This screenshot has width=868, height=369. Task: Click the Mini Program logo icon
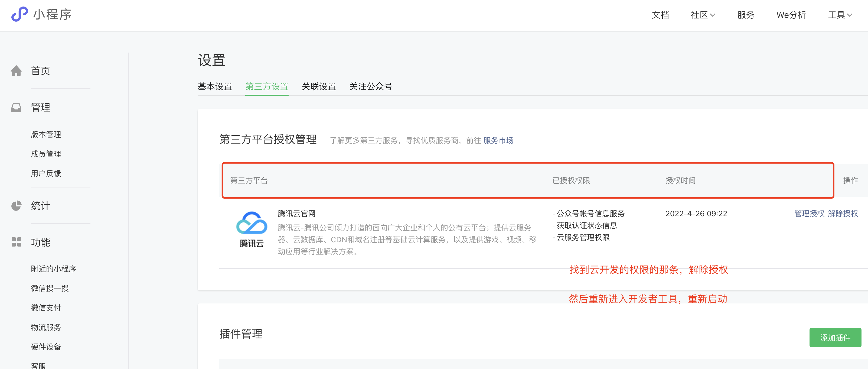click(x=19, y=15)
